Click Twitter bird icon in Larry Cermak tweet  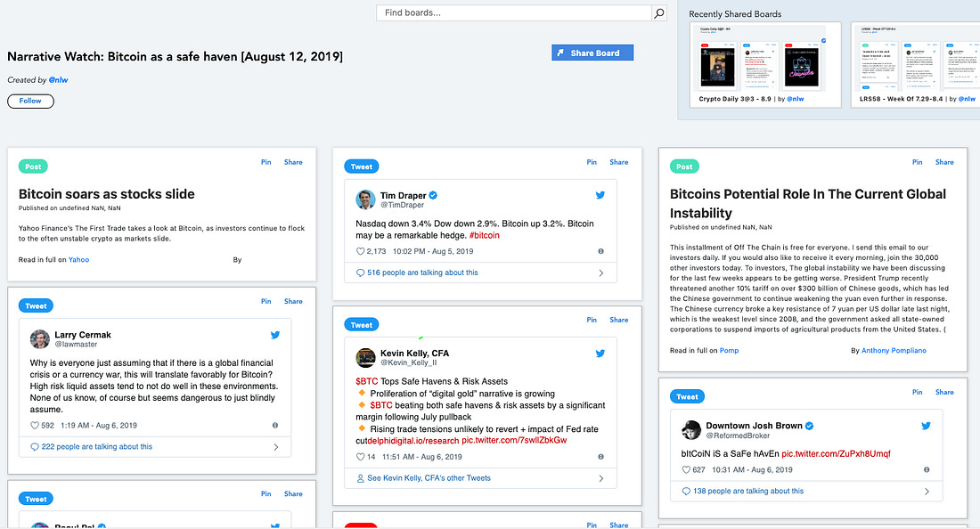(x=275, y=335)
